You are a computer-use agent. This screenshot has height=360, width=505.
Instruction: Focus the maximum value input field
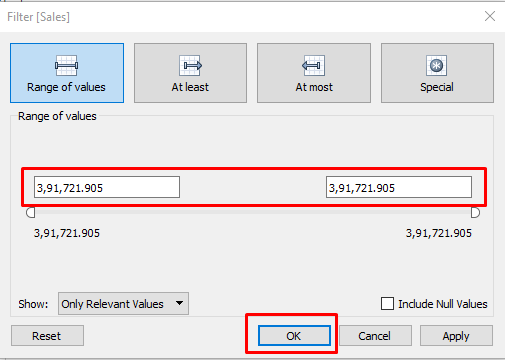tap(399, 187)
